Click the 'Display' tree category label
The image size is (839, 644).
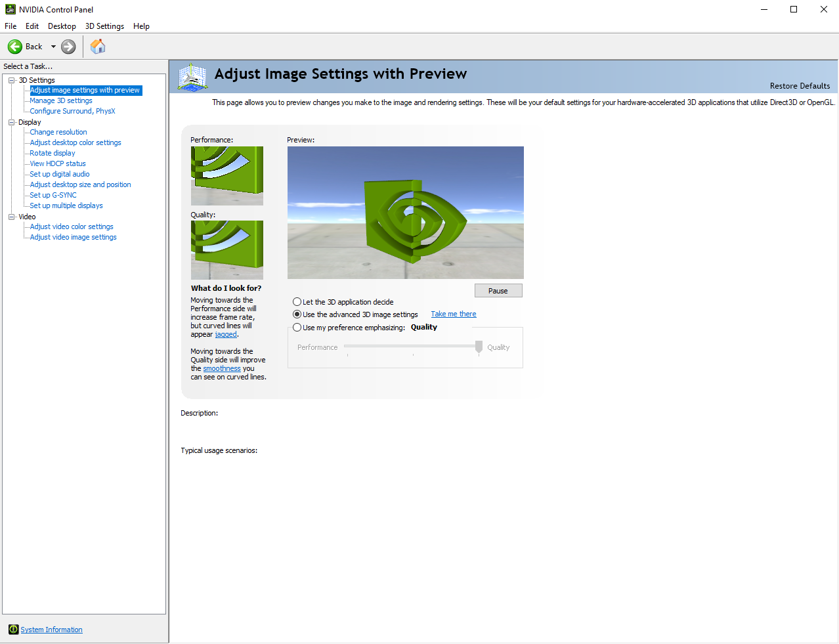click(x=30, y=122)
